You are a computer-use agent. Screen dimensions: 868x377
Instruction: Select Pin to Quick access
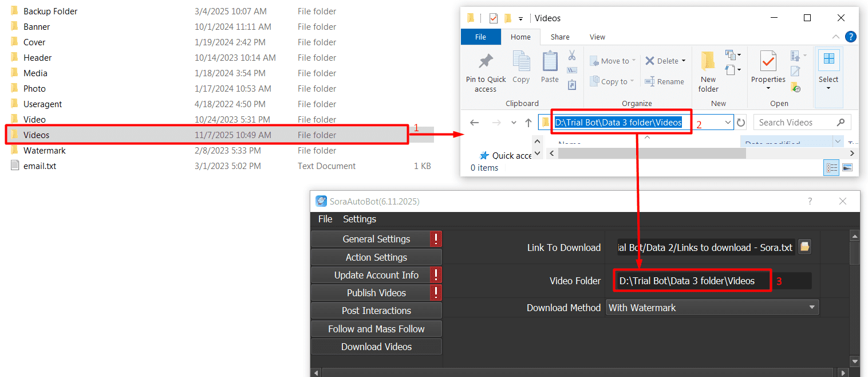485,70
